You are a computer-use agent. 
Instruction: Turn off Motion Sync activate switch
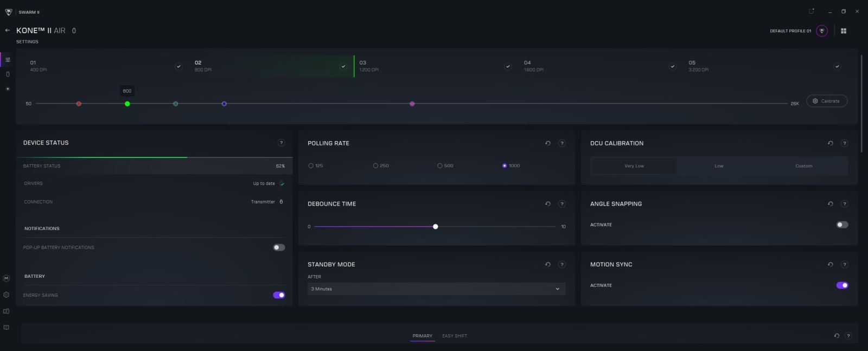pyautogui.click(x=843, y=285)
